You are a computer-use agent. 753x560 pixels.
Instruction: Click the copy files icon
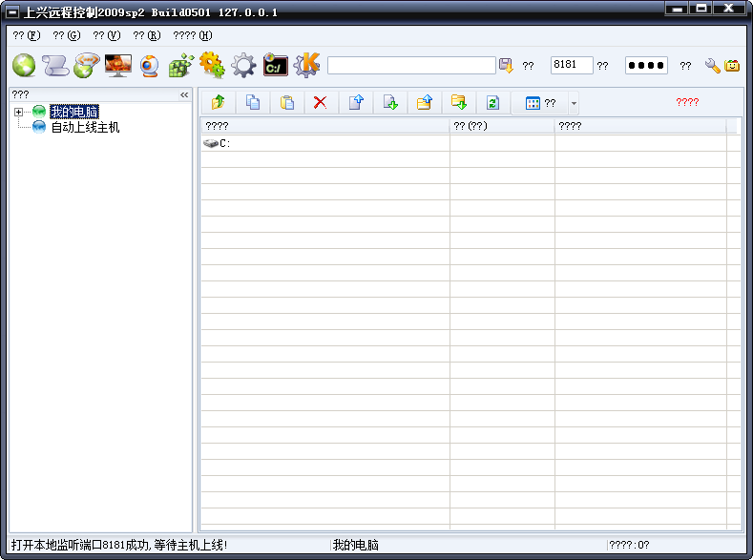point(253,103)
